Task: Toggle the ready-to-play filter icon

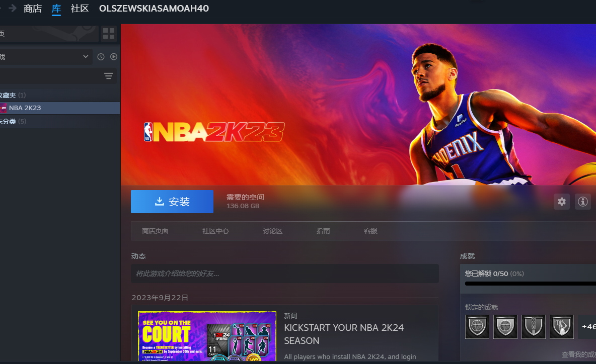Action: [114, 57]
